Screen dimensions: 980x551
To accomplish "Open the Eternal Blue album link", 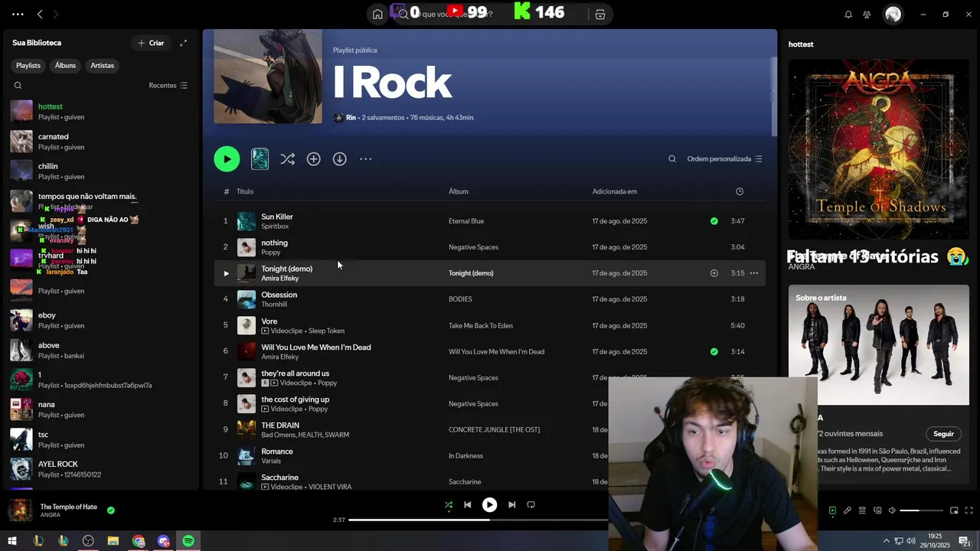I will 466,221.
